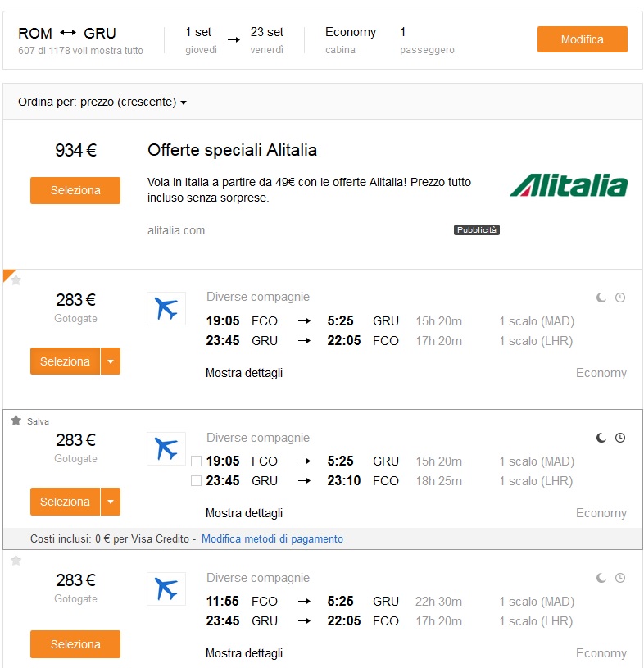Click the Alitalia logo in the advertisement

(x=568, y=185)
